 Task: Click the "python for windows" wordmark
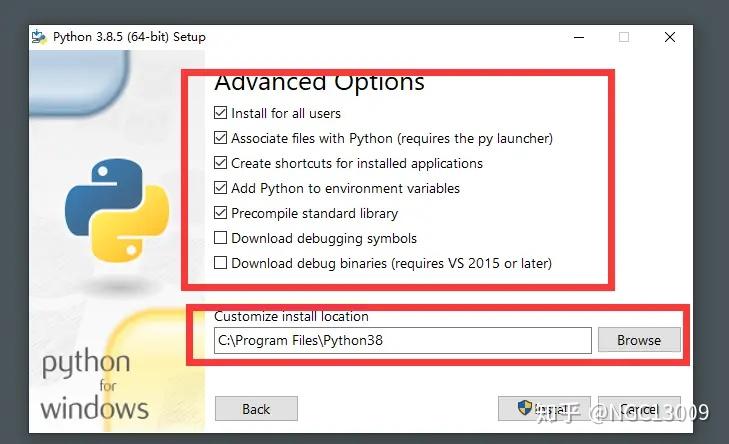click(x=95, y=385)
